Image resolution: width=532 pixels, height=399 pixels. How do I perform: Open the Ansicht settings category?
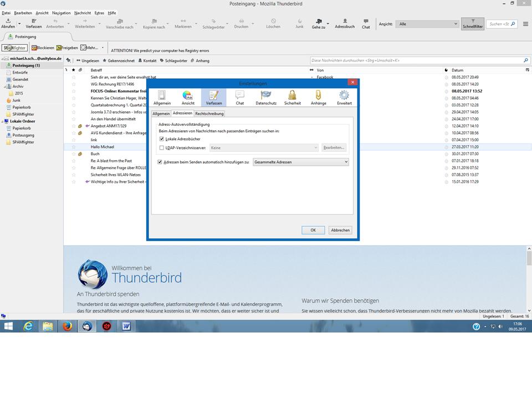pos(188,98)
